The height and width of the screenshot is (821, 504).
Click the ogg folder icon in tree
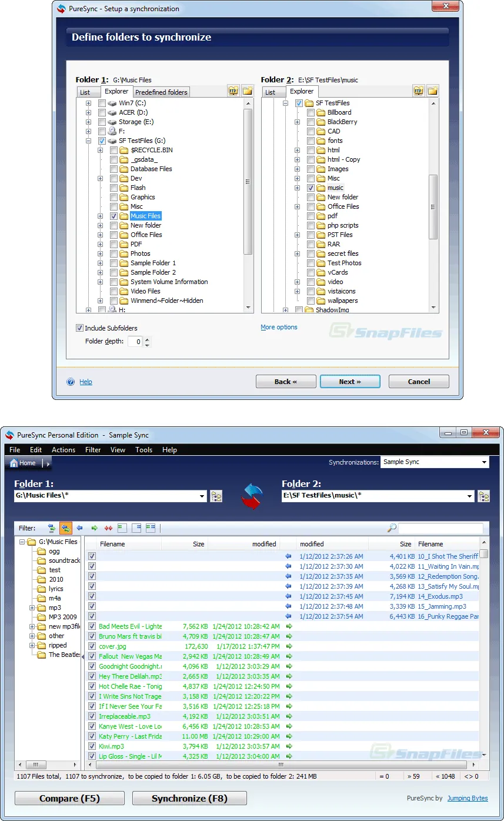[x=41, y=551]
